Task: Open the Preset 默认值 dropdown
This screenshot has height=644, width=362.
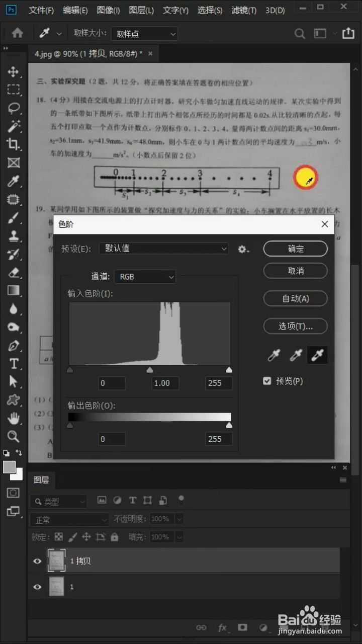Action: pyautogui.click(x=163, y=249)
